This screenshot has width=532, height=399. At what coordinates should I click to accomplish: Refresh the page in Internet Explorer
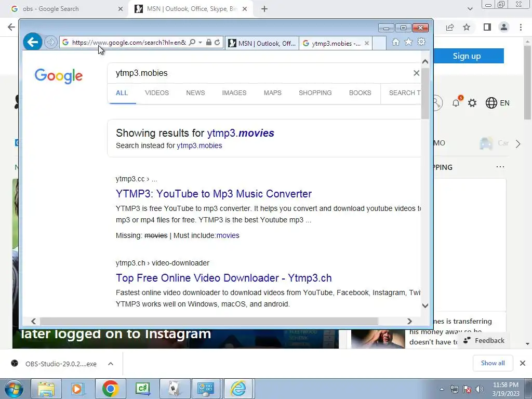(x=217, y=43)
